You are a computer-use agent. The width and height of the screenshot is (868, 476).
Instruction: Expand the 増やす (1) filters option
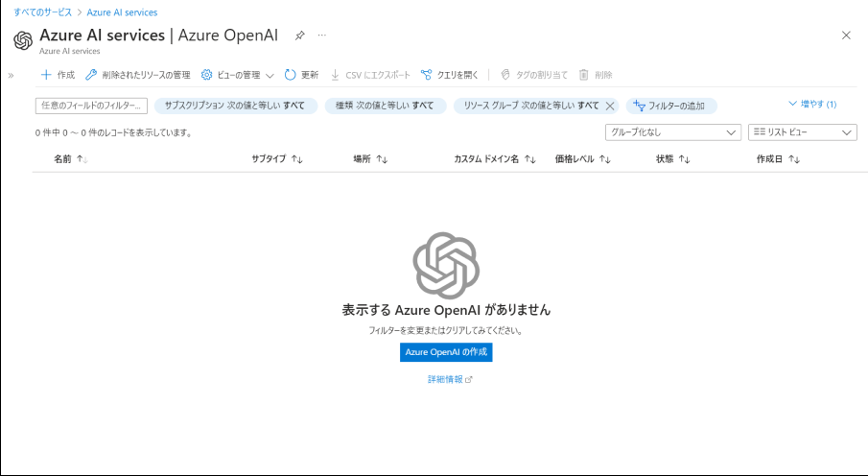coord(811,104)
